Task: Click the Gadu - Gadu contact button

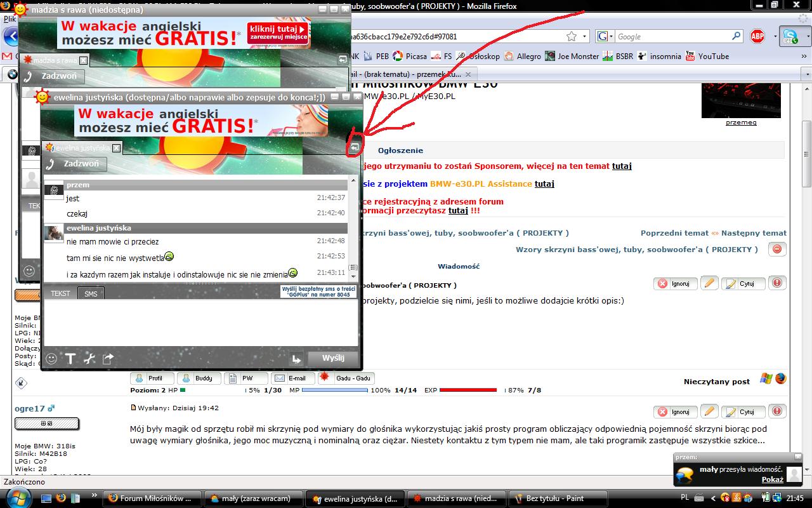Action: tap(346, 378)
